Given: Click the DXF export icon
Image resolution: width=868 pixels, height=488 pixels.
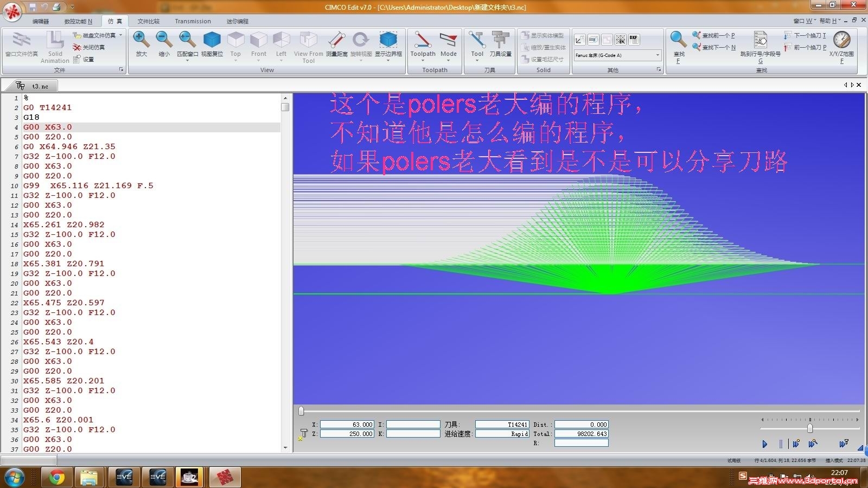Looking at the screenshot, I should (634, 40).
